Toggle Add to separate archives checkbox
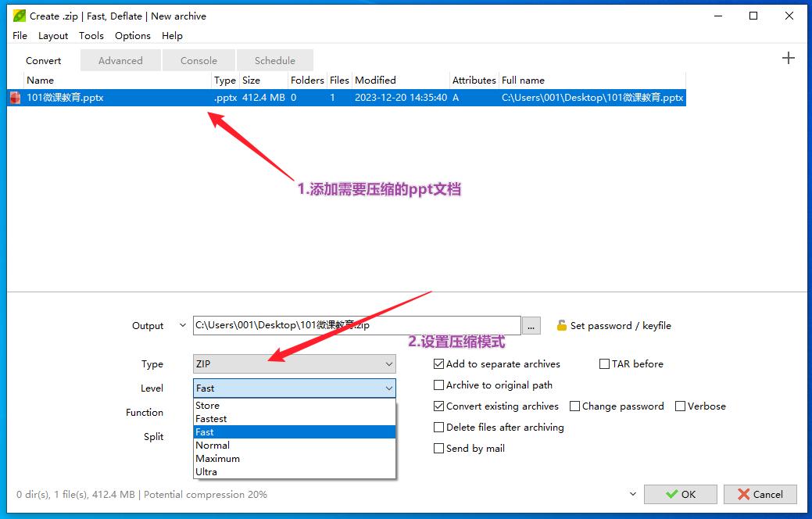The height and width of the screenshot is (519, 812). [439, 364]
